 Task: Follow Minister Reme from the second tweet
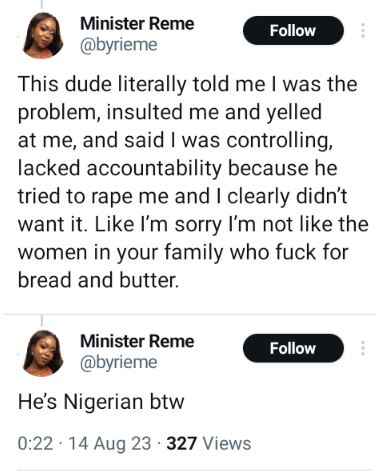[x=293, y=348]
